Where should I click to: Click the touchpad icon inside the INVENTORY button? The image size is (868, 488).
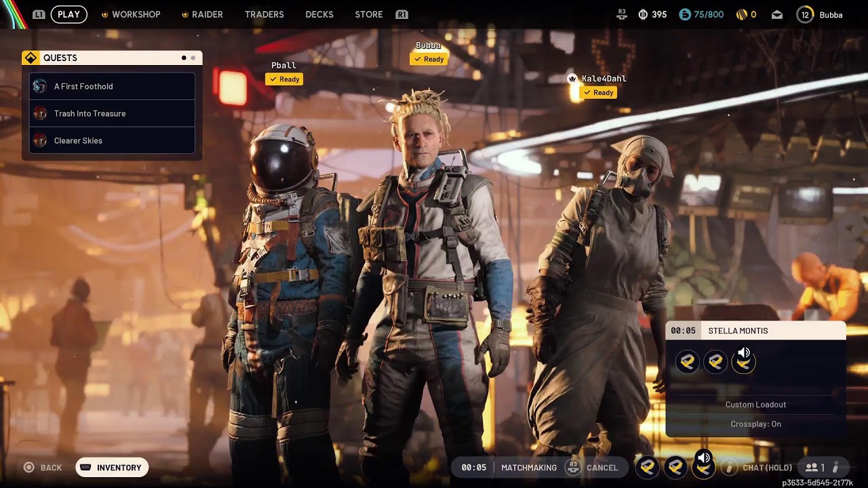coord(86,468)
